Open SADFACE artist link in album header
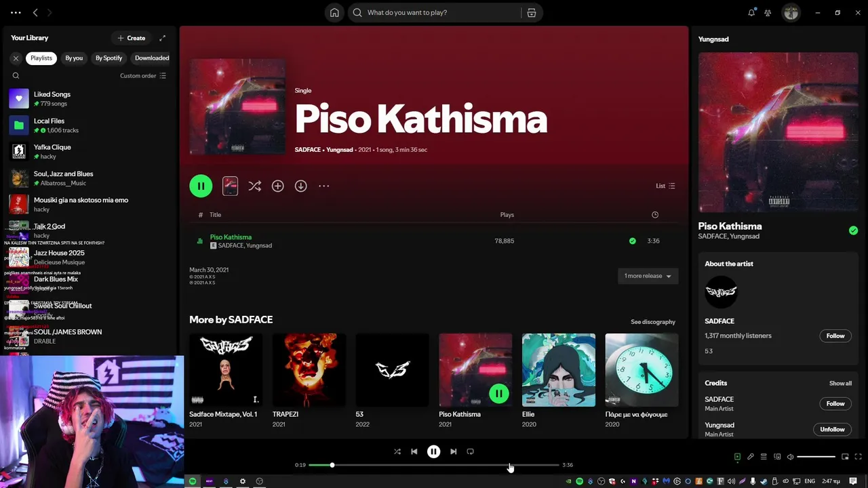 point(308,150)
